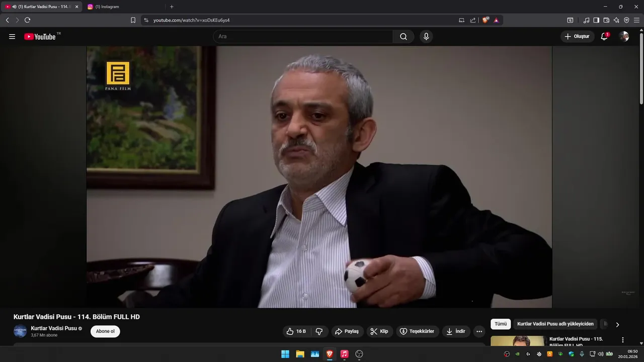This screenshot has height=362, width=644.
Task: Open Kurtlar Vadisi Pusu 115 video thumbnail
Action: pos(518,341)
